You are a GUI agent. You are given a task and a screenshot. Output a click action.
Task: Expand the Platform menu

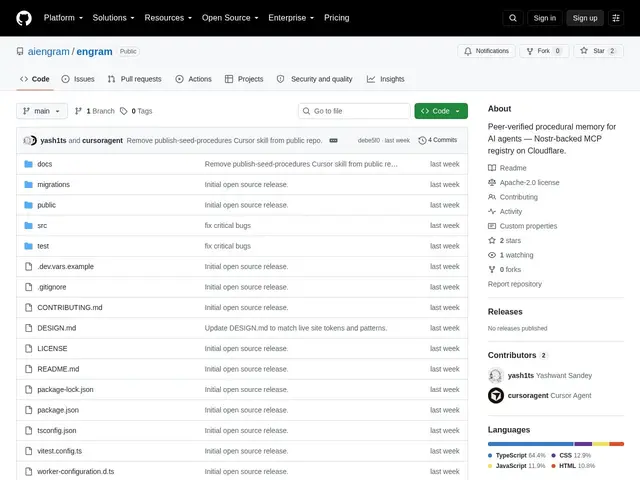63,18
